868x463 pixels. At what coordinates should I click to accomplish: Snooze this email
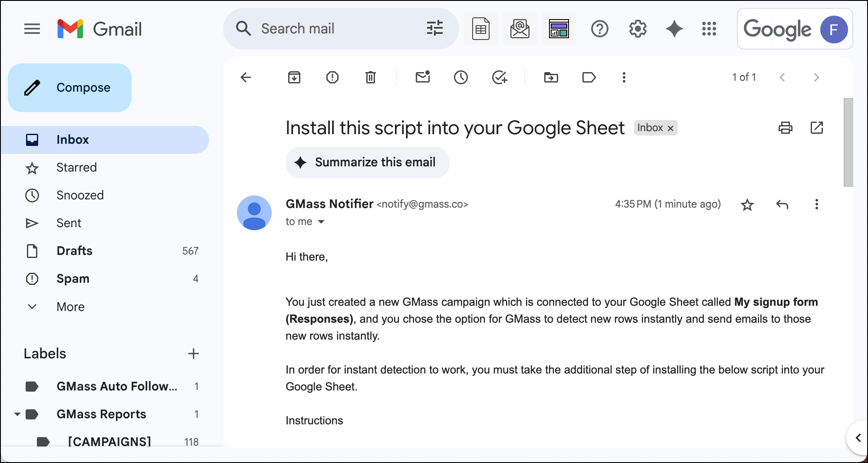click(x=460, y=77)
